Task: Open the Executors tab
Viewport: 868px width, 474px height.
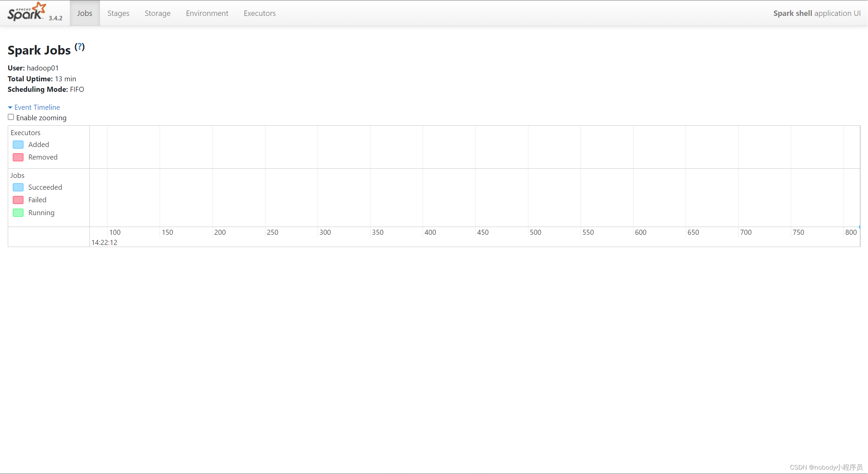Action: click(259, 13)
